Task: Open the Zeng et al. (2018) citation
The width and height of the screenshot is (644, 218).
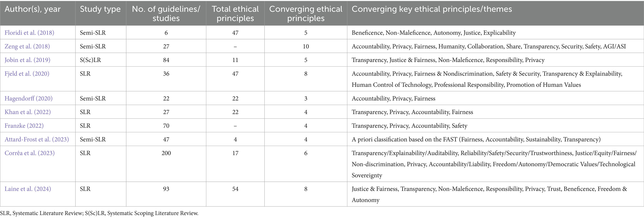Action: point(27,46)
